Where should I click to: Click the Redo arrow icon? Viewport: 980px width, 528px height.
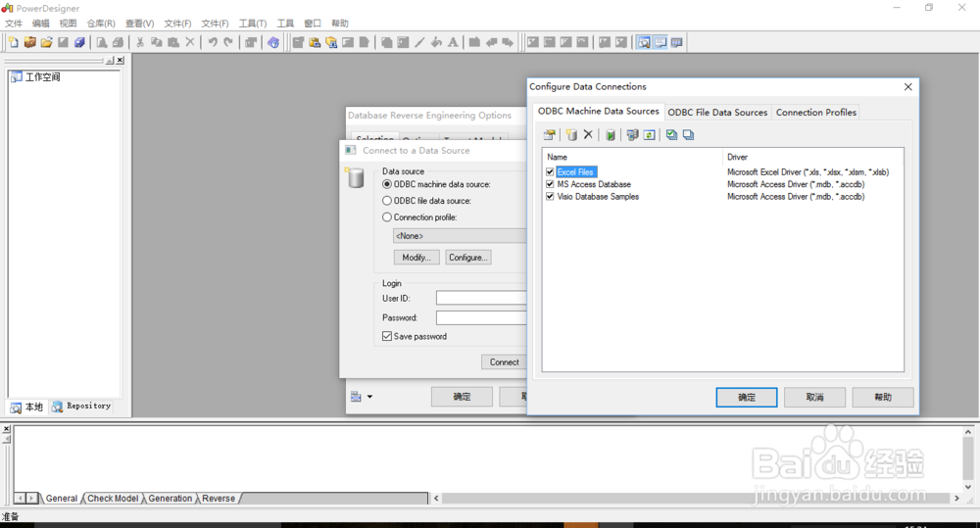[228, 42]
